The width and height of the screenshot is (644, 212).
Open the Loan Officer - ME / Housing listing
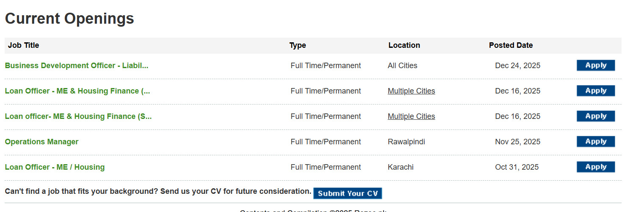[x=55, y=167]
